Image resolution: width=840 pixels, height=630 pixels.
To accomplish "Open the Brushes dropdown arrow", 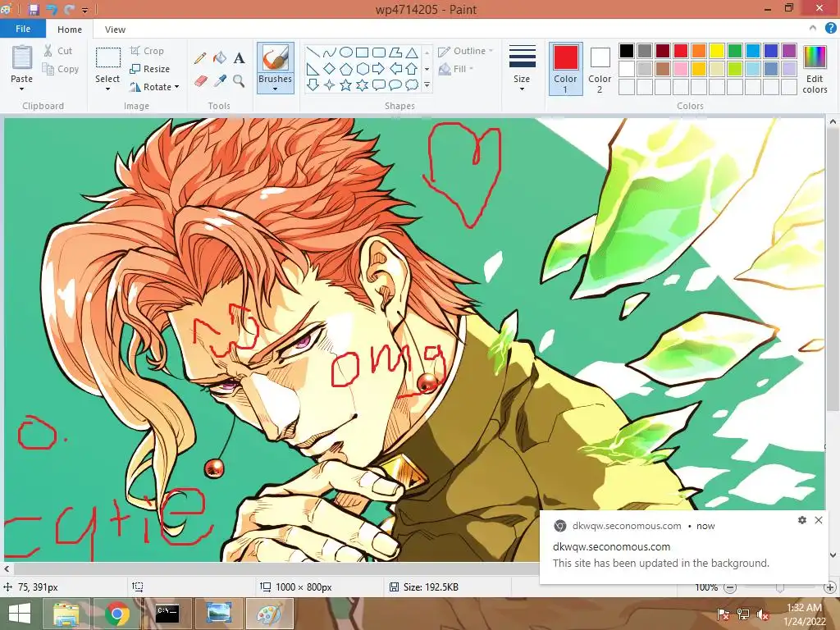I will tap(276, 89).
